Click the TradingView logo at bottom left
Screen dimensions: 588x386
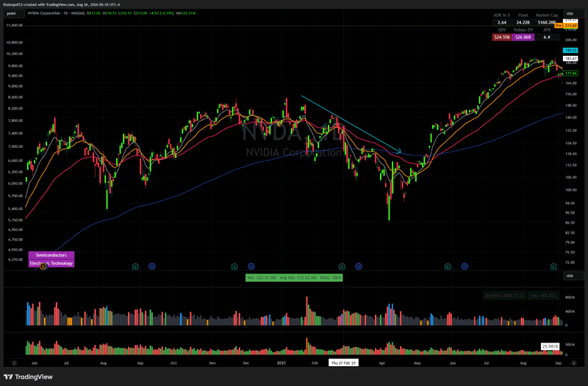pos(28,376)
